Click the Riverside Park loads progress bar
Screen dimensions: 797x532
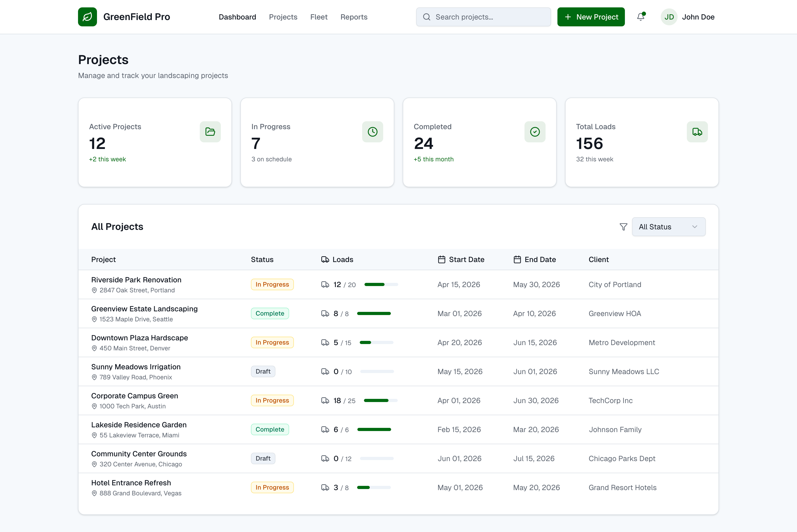pos(381,284)
